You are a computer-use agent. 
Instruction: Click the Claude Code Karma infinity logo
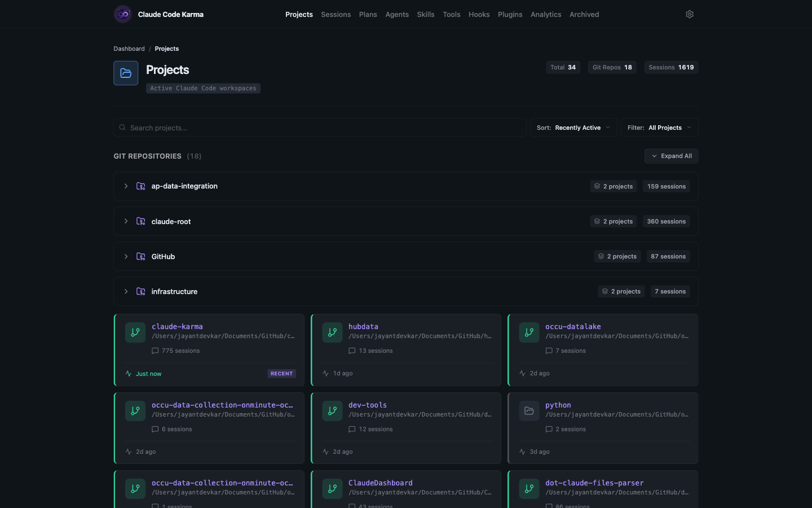pyautogui.click(x=123, y=14)
